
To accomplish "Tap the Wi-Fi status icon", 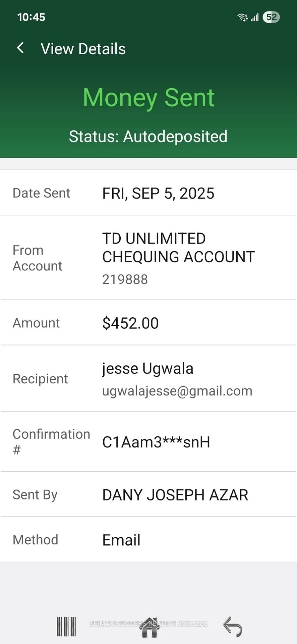I will (243, 17).
